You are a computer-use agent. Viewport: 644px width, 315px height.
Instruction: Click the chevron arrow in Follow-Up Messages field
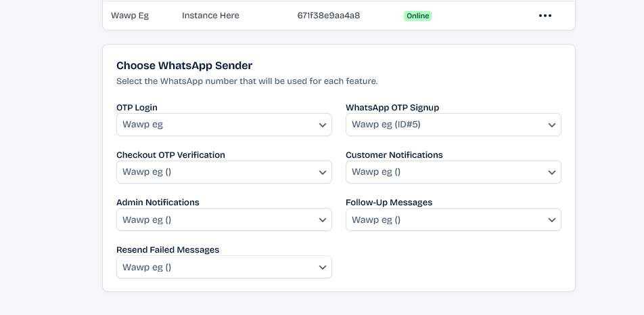coord(551,220)
